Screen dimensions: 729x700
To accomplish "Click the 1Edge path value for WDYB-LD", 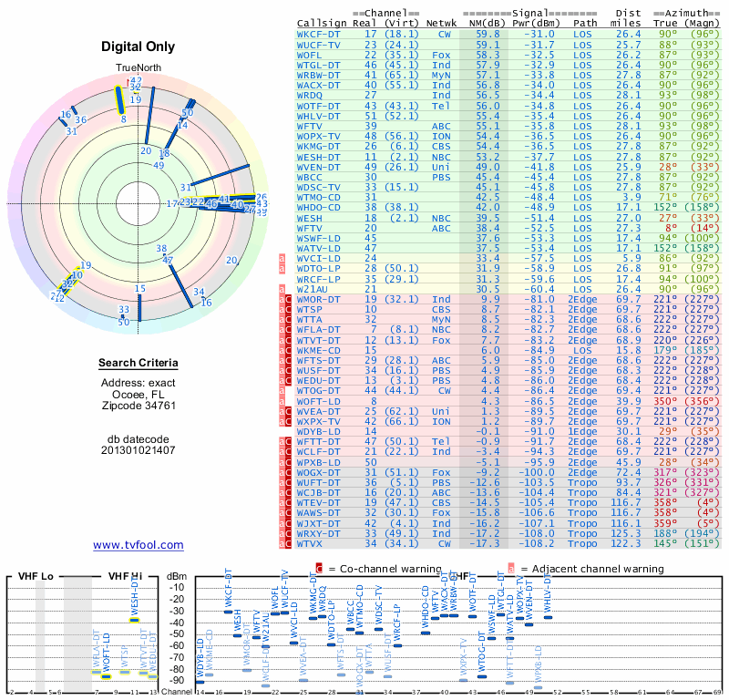I will point(582,432).
